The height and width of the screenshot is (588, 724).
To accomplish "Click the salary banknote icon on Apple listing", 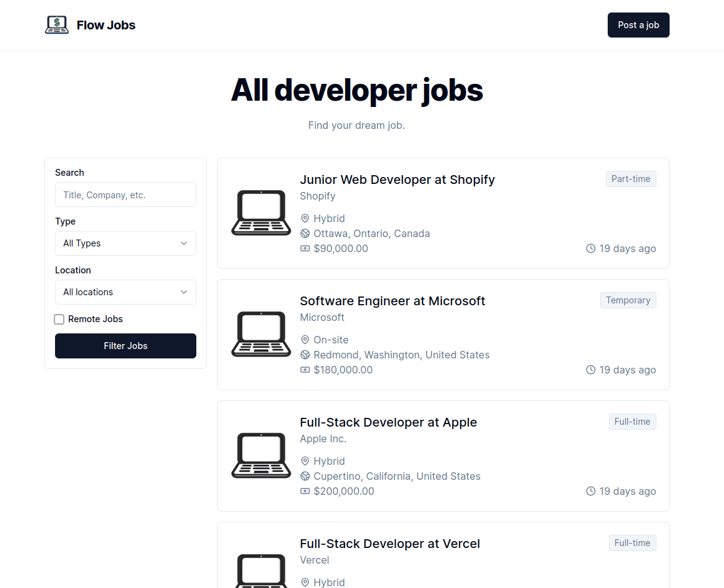I will (304, 491).
